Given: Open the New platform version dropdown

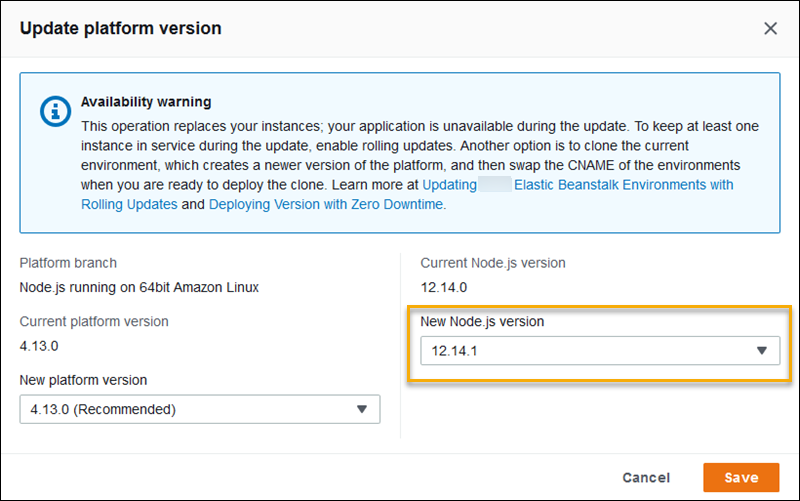Looking at the screenshot, I should tap(199, 408).
